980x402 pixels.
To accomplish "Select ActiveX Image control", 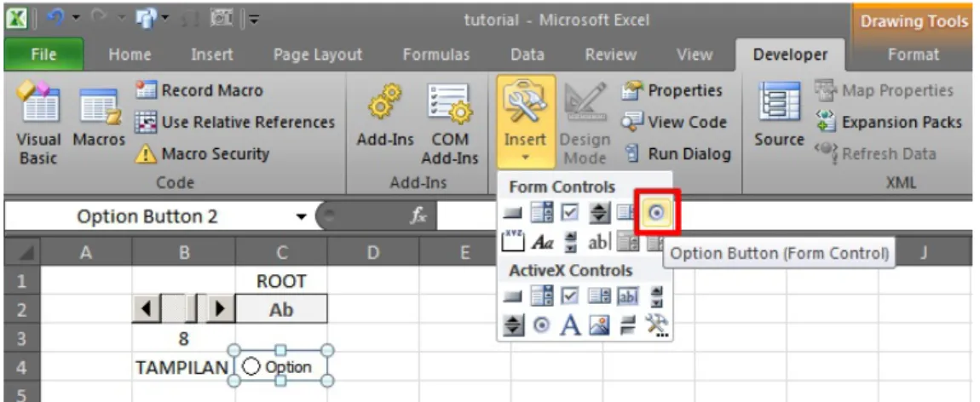I will (x=599, y=325).
